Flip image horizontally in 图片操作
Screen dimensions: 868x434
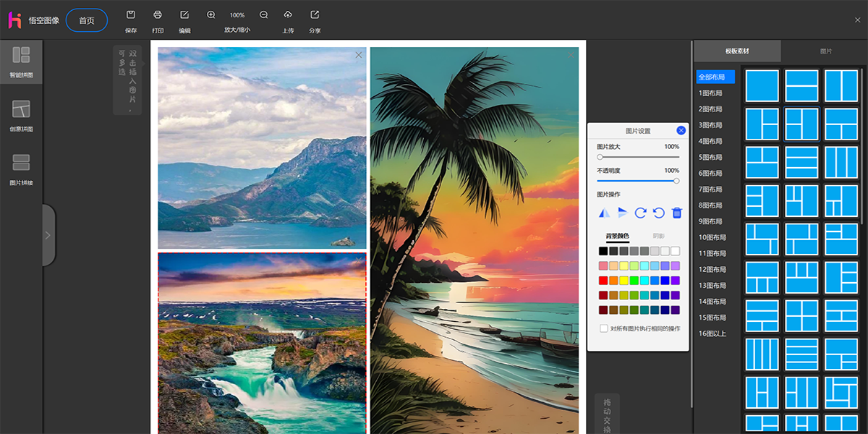pyautogui.click(x=604, y=213)
